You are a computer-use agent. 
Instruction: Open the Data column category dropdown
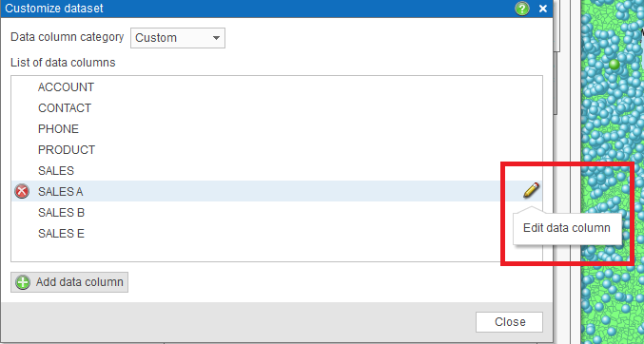178,38
